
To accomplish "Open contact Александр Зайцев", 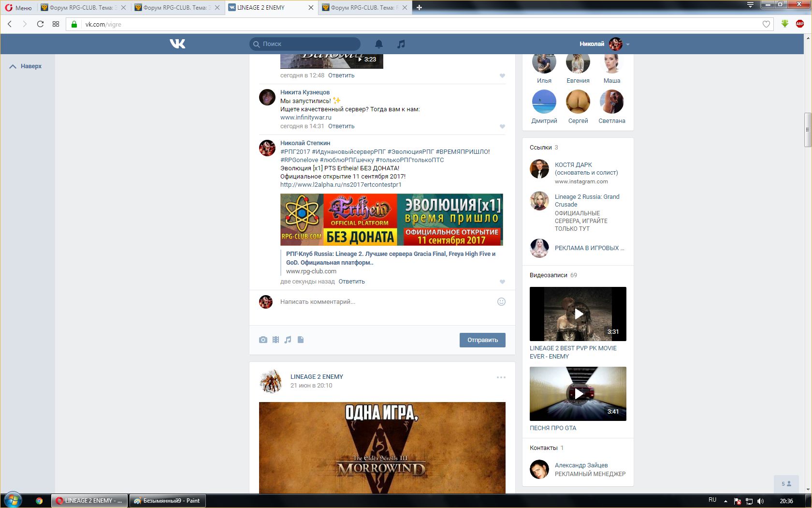I will pyautogui.click(x=581, y=465).
